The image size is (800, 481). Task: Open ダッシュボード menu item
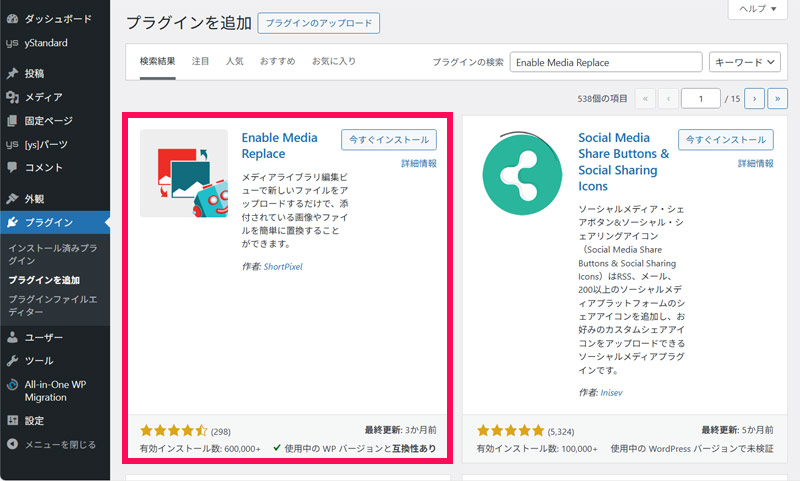point(58,19)
